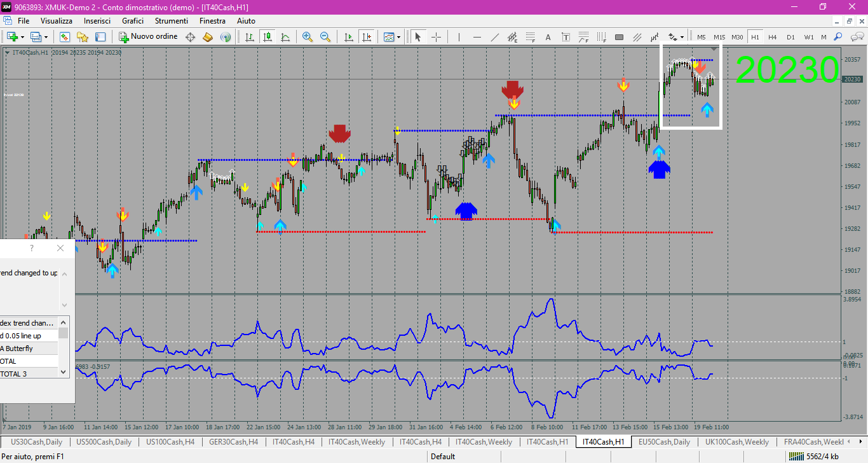
Task: Select the rectangle shape tool
Action: 619,37
